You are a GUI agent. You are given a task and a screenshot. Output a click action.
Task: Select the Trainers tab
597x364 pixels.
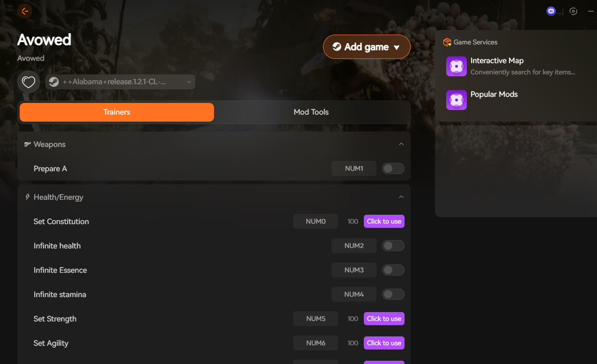[x=117, y=112]
